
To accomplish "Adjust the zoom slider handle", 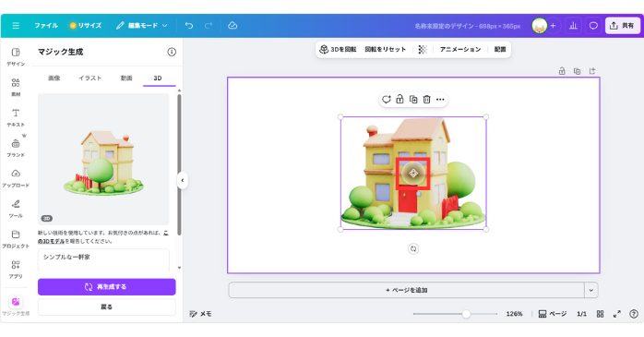I will pyautogui.click(x=466, y=314).
